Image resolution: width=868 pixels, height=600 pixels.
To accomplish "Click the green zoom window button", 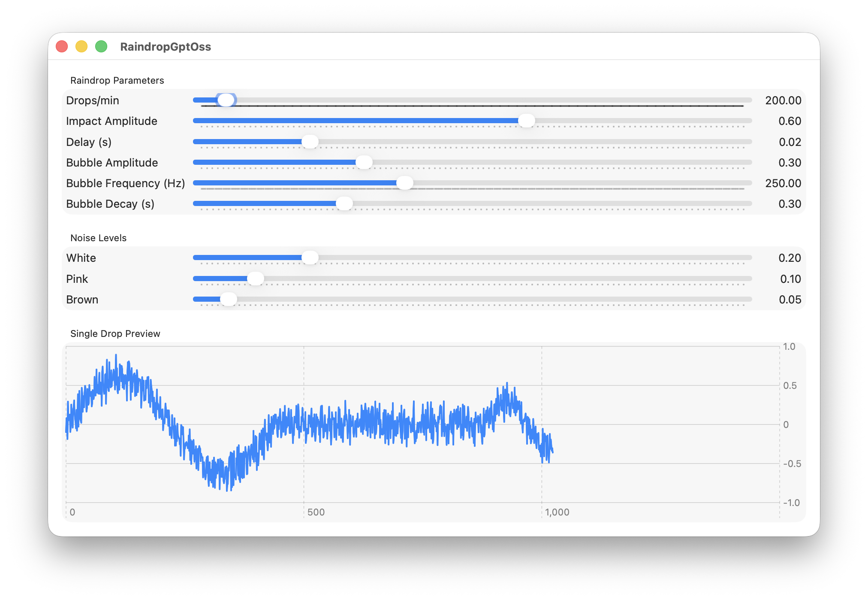I will click(x=101, y=46).
